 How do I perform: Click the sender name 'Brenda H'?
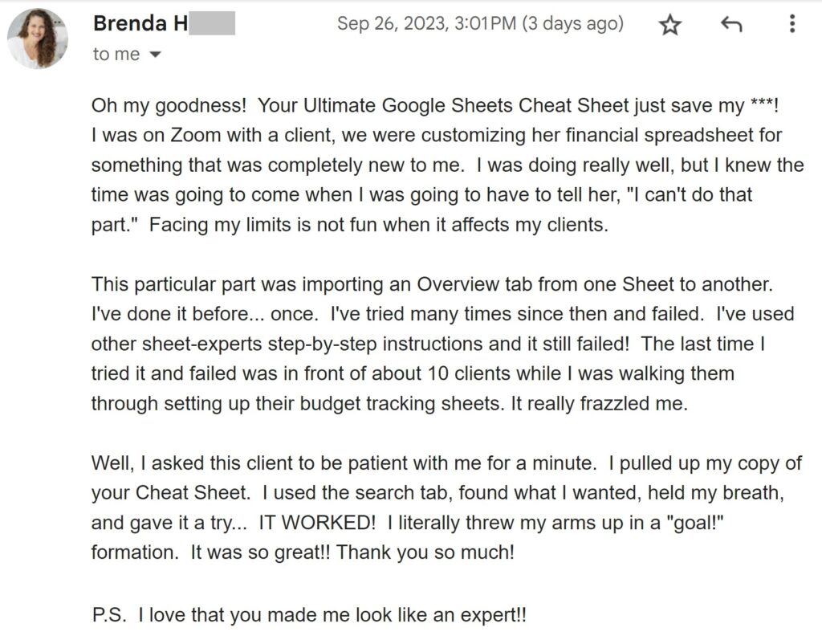click(x=140, y=23)
